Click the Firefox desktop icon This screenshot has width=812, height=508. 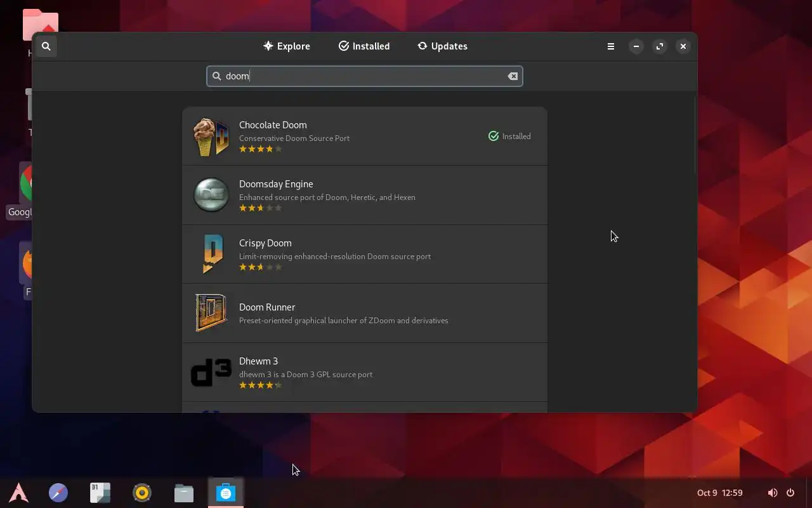[27, 264]
